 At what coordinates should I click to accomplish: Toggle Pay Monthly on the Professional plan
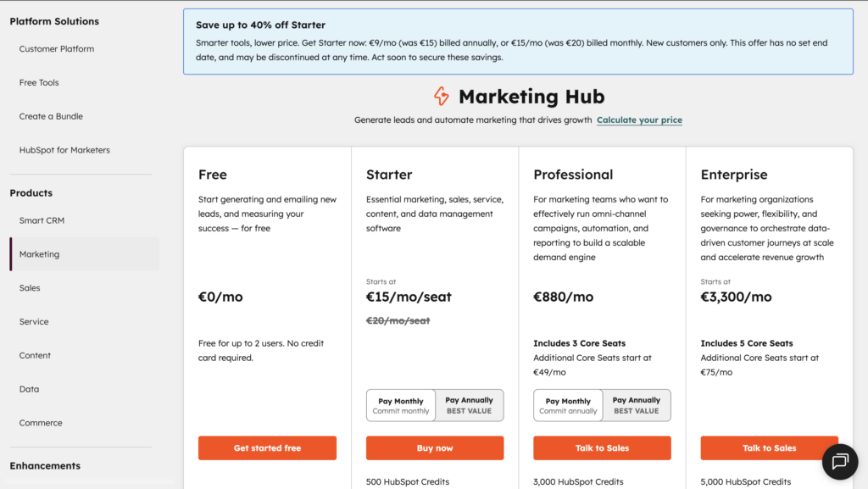[567, 405]
